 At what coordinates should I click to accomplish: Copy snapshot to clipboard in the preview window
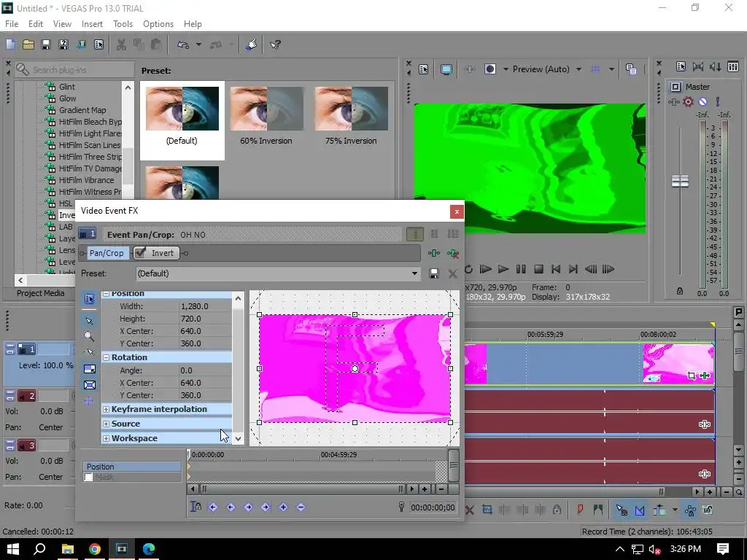[631, 69]
